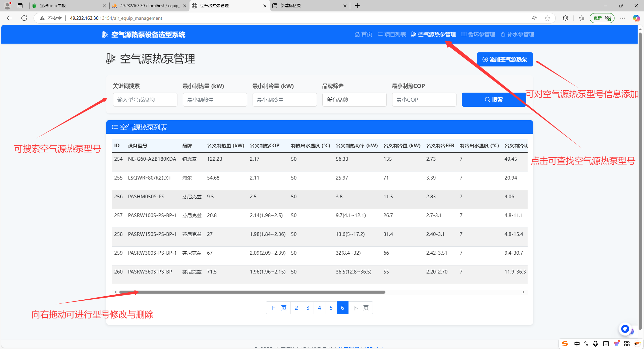
Task: Click the browser update button
Action: [x=602, y=18]
